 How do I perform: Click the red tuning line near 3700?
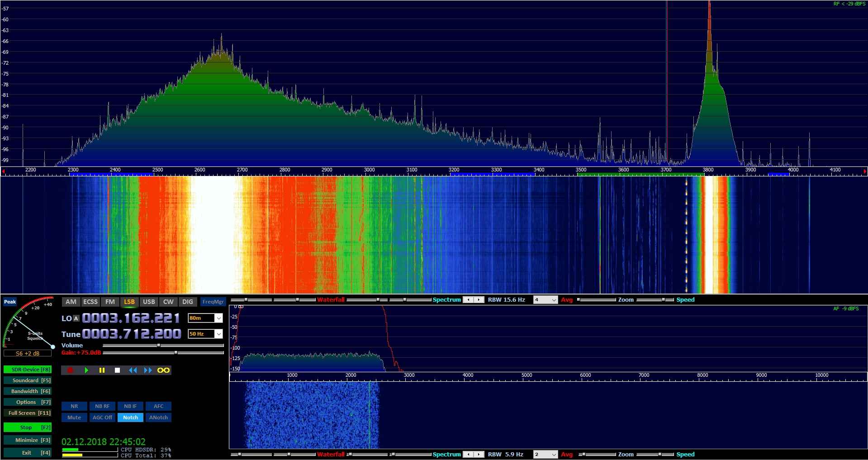667,84
